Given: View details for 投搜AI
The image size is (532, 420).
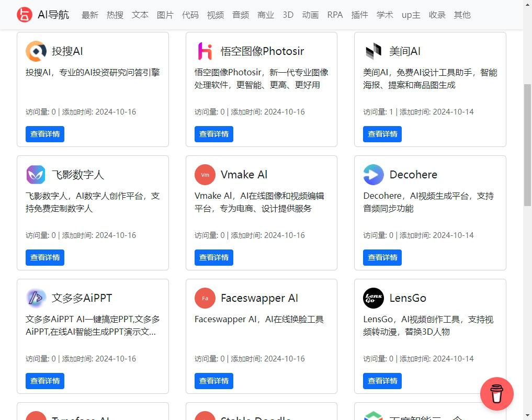Looking at the screenshot, I should tap(45, 134).
